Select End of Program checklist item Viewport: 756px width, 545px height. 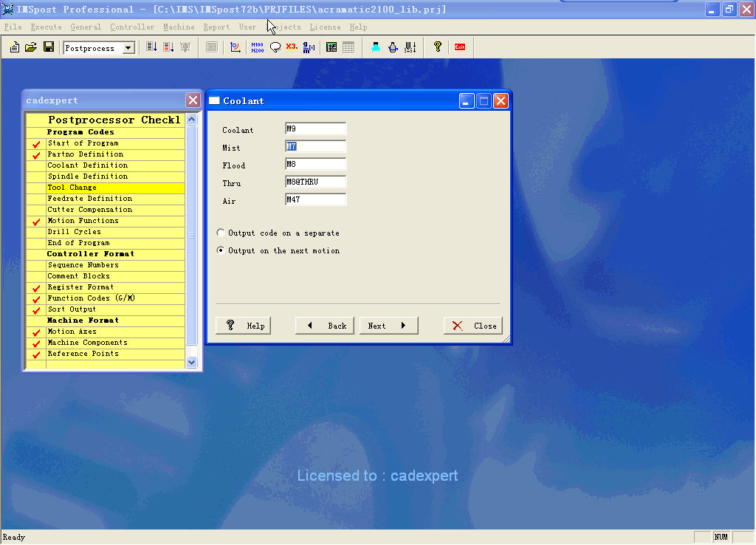(116, 243)
